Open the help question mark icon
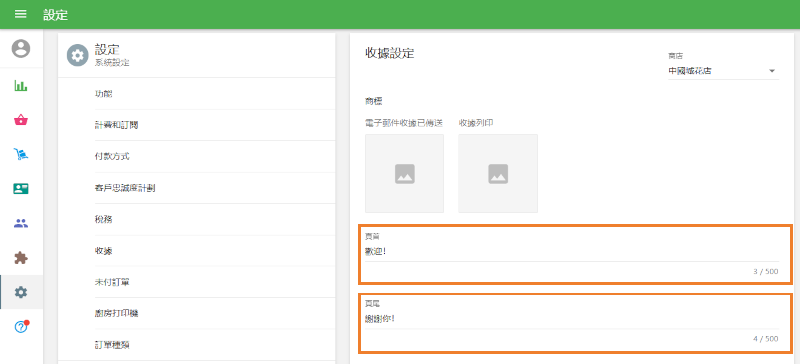Image resolution: width=800 pixels, height=364 pixels. tap(21, 327)
